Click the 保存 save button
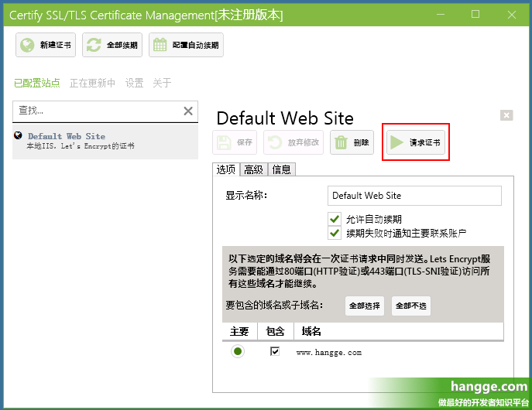Screen dimensions: 532x410 coord(235,142)
